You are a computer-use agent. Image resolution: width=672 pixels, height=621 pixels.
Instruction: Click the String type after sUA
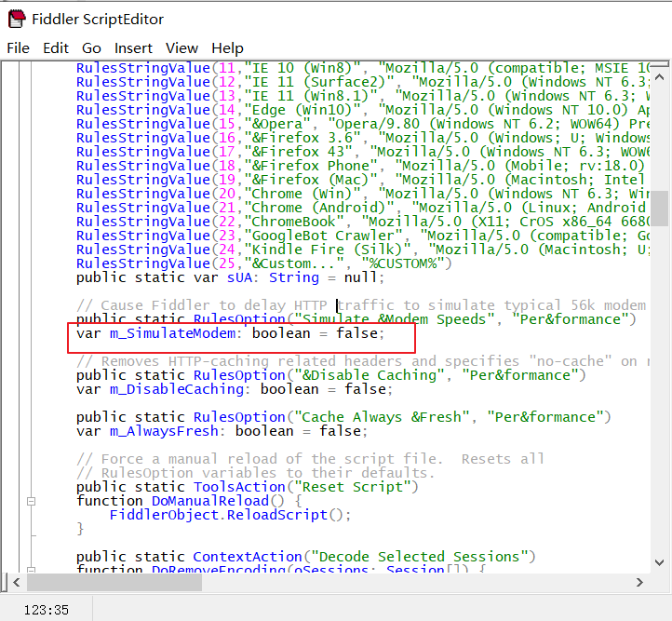[294, 277]
